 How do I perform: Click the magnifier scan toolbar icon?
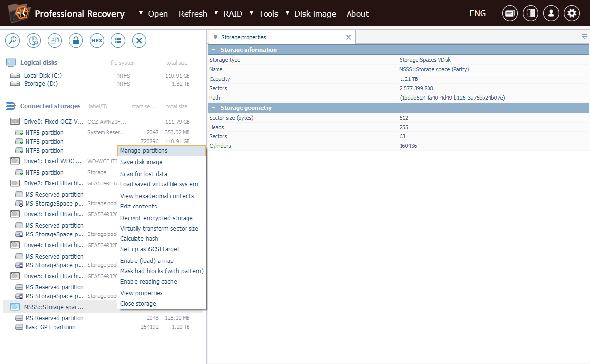coord(12,41)
